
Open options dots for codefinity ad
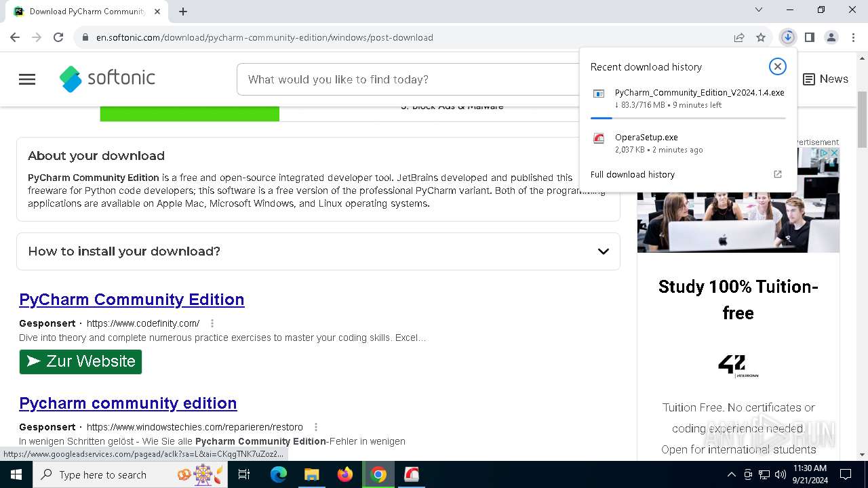point(212,323)
